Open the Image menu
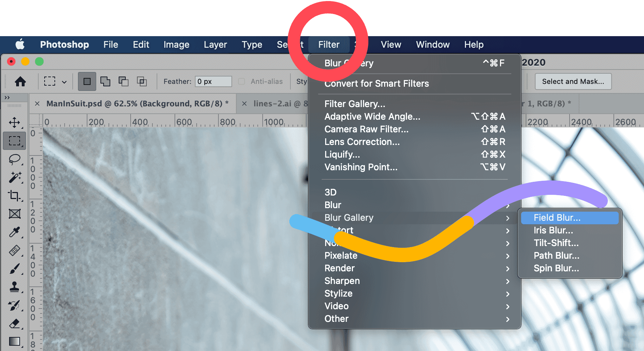Screen dimensions: 644x351 pos(176,45)
